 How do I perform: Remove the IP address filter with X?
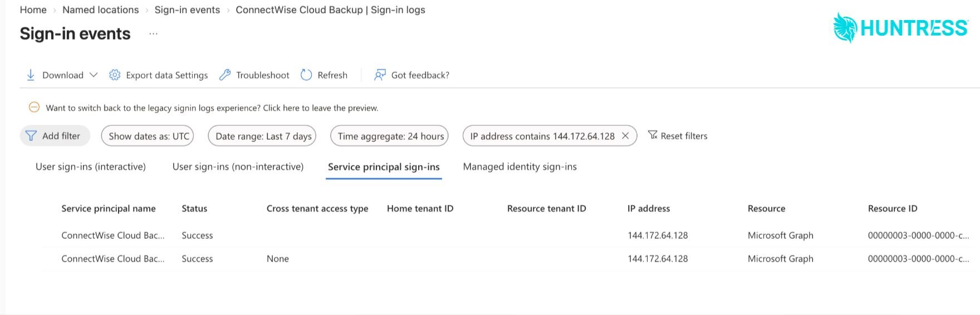pyautogui.click(x=625, y=136)
